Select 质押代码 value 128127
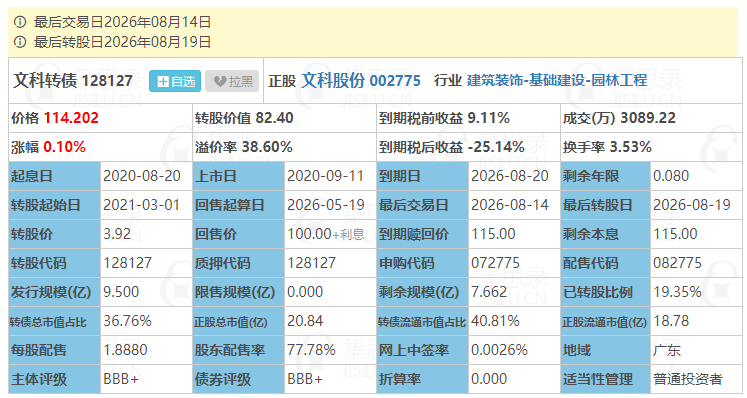747x398 pixels. pos(311,264)
